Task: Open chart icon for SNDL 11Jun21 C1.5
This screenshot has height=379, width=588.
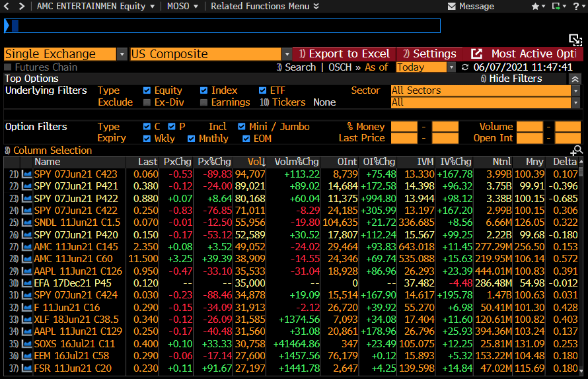Action: click(26, 223)
